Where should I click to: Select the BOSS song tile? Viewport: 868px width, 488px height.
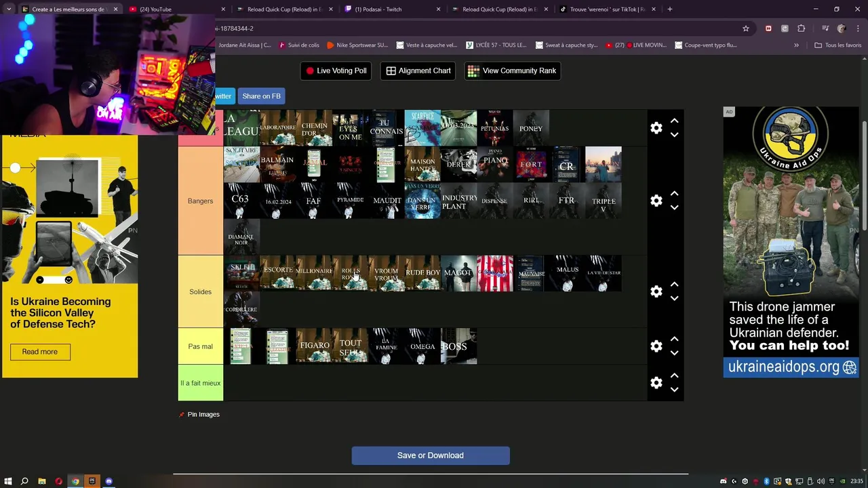pyautogui.click(x=459, y=346)
